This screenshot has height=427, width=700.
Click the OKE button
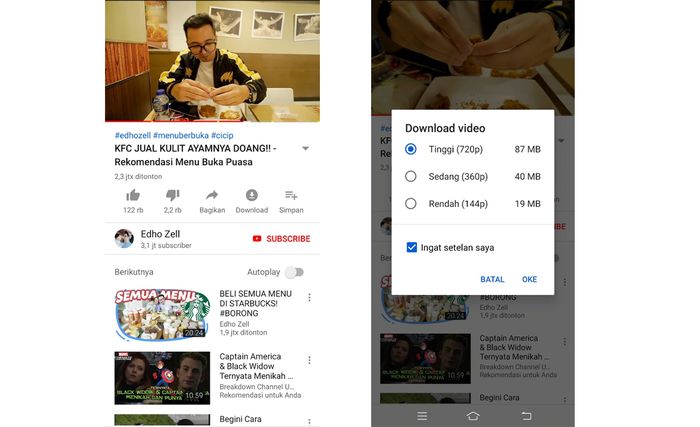(529, 279)
